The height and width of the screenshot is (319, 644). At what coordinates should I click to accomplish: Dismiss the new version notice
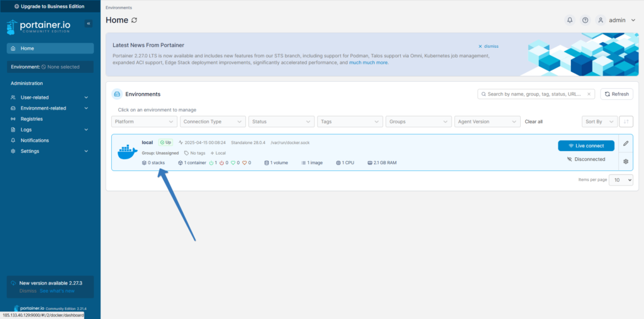(x=28, y=291)
